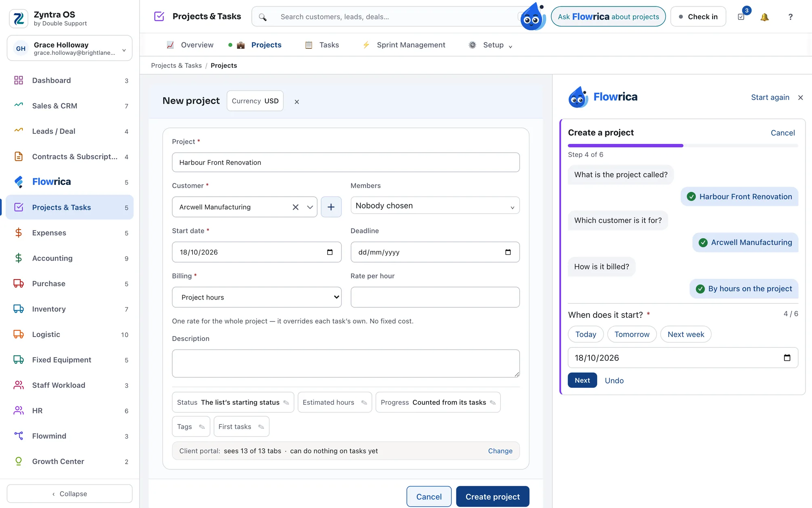The image size is (812, 508).
Task: Click Undo in the Flowrica wizard
Action: 614,381
